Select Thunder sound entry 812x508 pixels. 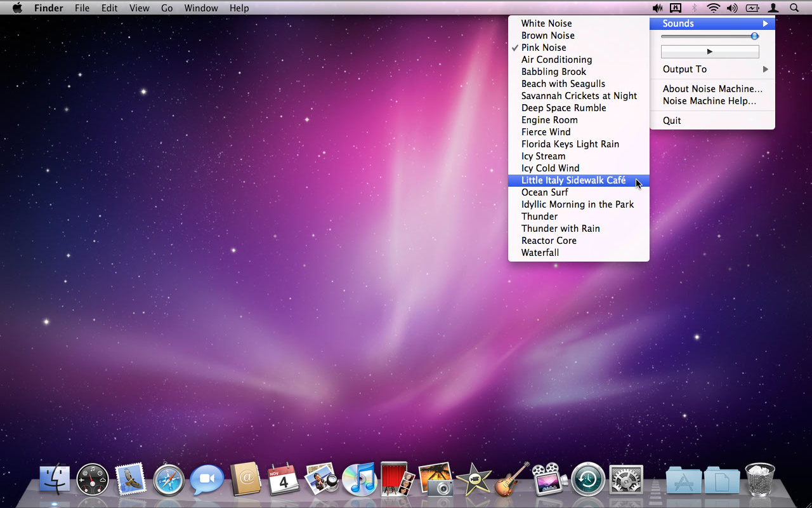[579, 217]
